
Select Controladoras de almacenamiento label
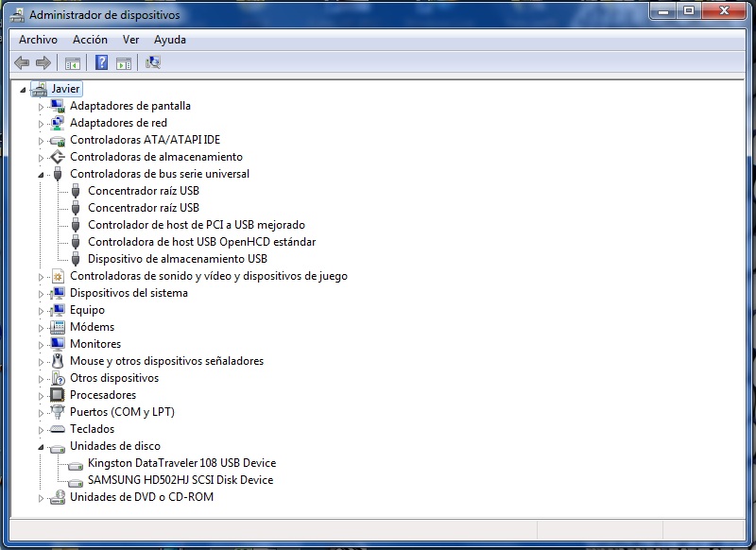tap(156, 157)
